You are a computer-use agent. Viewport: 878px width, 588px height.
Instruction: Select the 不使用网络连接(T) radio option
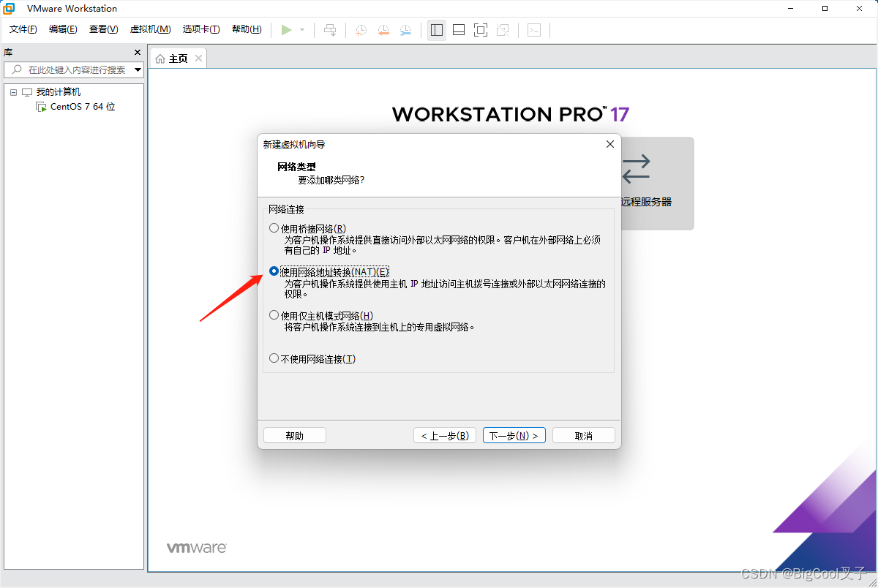tap(274, 359)
